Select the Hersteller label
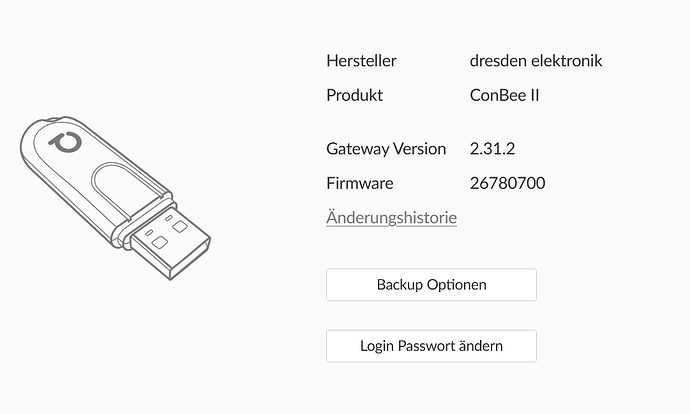The image size is (690, 414). click(361, 61)
